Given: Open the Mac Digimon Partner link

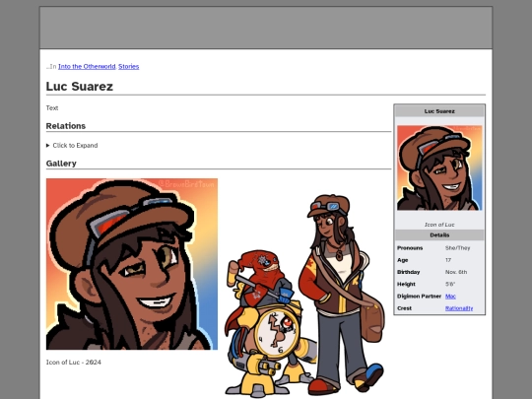Looking at the screenshot, I should (x=450, y=297).
